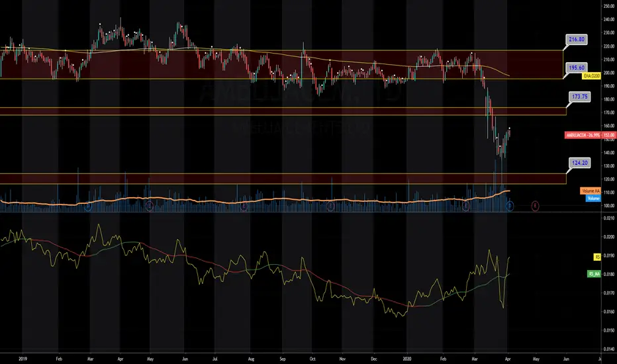Click the 2019 label on time axis
The image size is (617, 364).
[x=23, y=359]
